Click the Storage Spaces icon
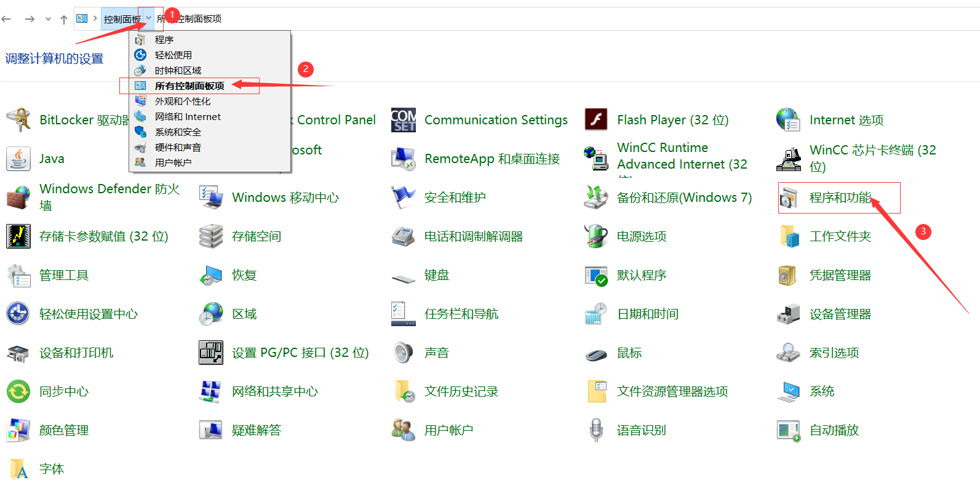This screenshot has width=980, height=488. [211, 236]
